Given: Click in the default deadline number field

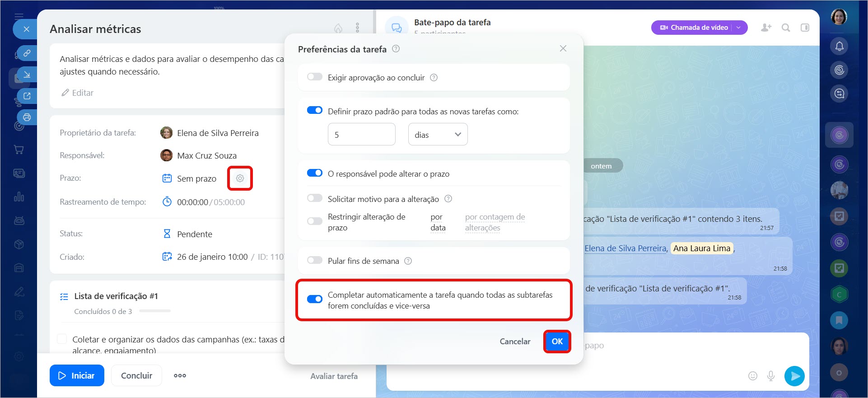Looking at the screenshot, I should [361, 135].
